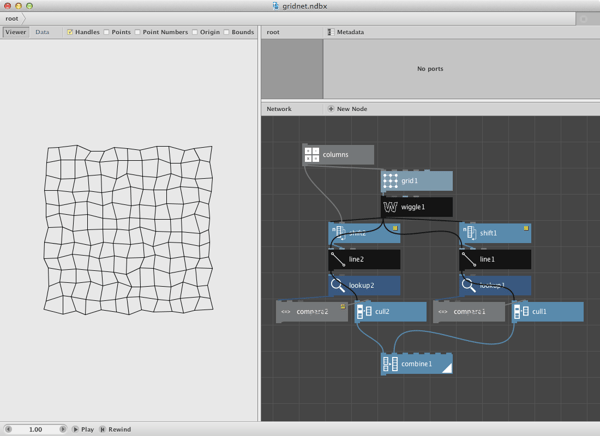Click the cull1 node icon

coord(521,311)
